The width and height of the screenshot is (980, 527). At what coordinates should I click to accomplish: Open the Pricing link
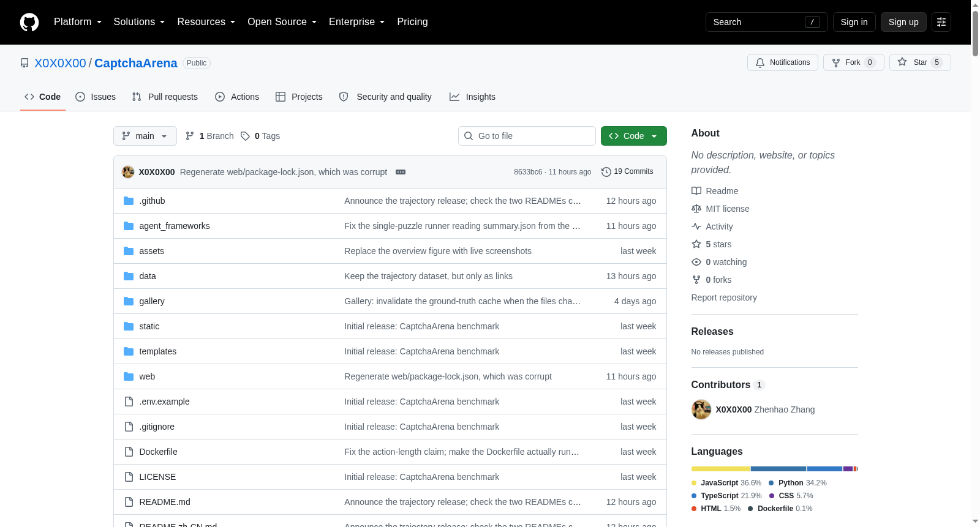pyautogui.click(x=412, y=22)
